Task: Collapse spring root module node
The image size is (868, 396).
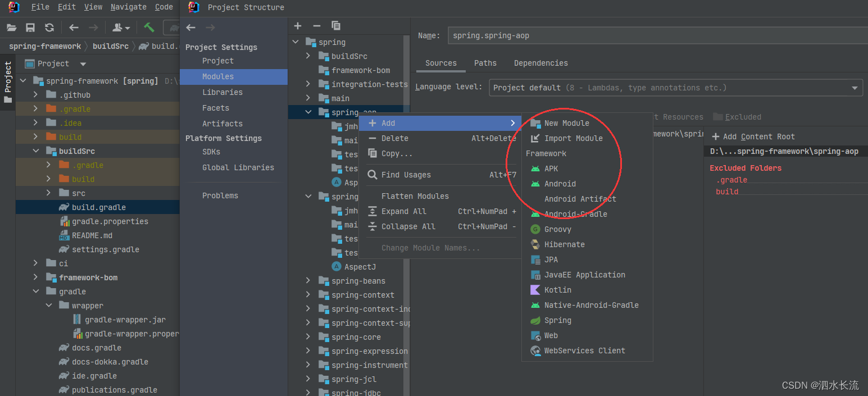Action: pos(296,42)
